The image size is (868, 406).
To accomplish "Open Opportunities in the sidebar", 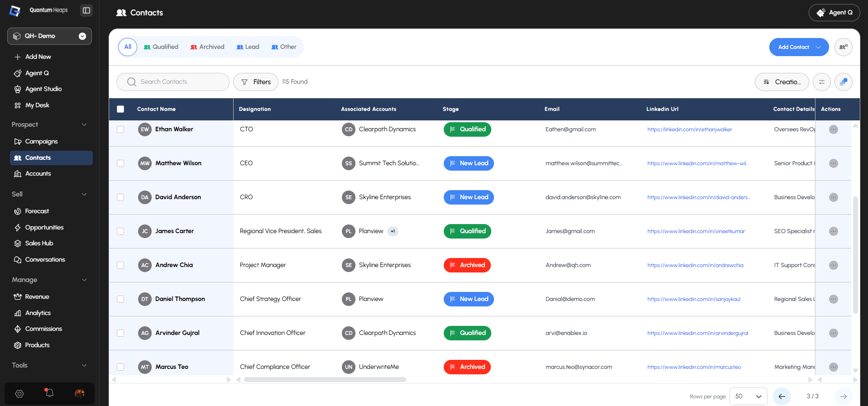I will pyautogui.click(x=44, y=228).
